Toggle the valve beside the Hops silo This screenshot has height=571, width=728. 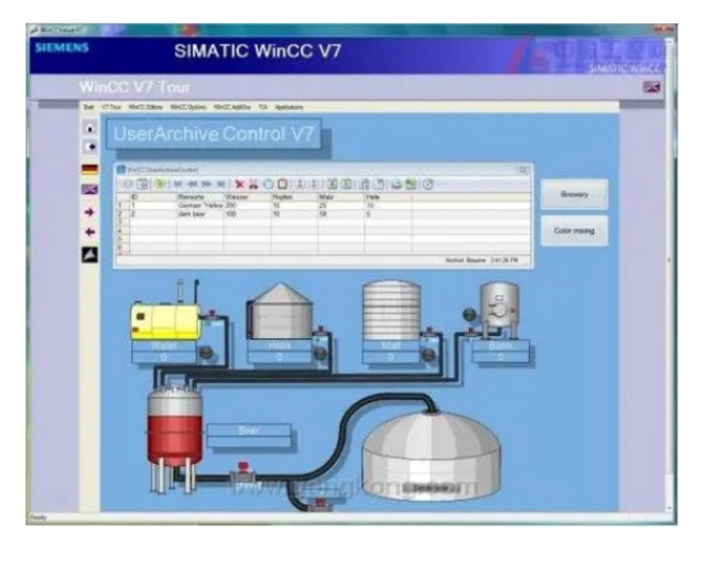321,331
